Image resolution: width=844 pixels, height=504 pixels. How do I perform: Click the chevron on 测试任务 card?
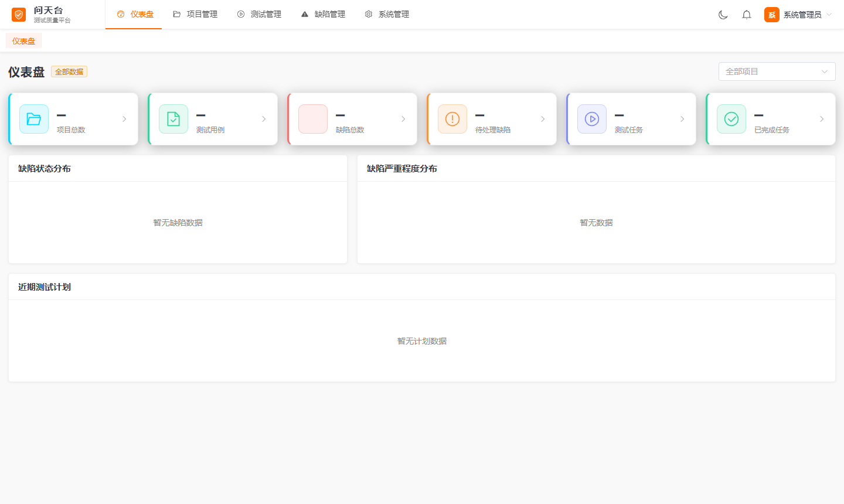coord(682,119)
